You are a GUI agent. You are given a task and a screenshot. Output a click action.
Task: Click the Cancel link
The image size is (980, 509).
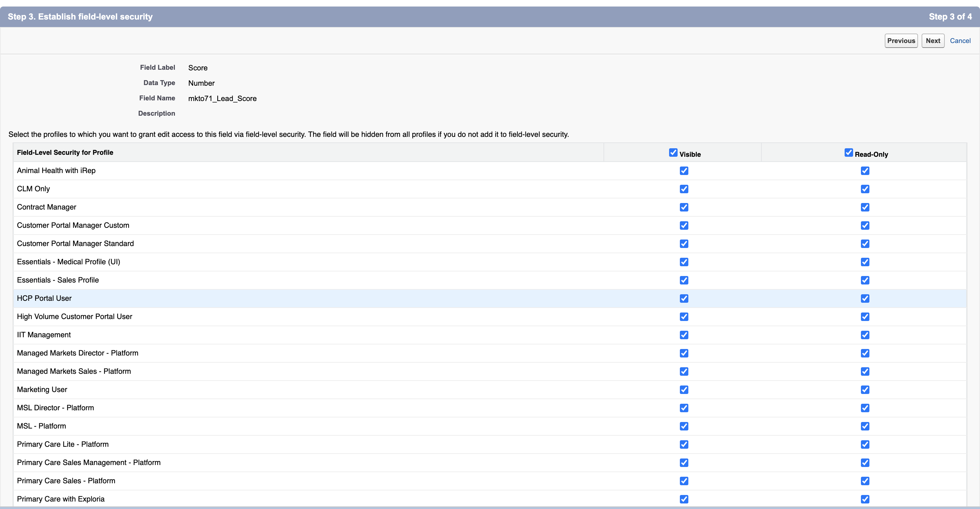(960, 41)
